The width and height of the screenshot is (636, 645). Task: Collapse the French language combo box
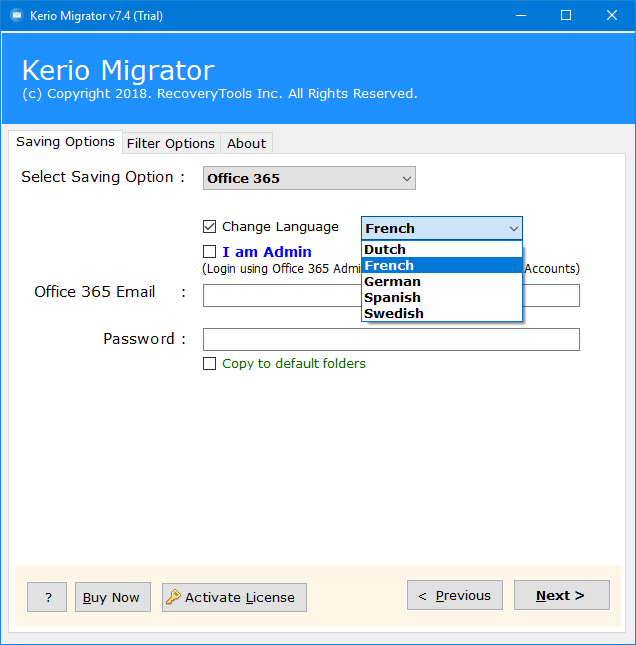[x=442, y=228]
